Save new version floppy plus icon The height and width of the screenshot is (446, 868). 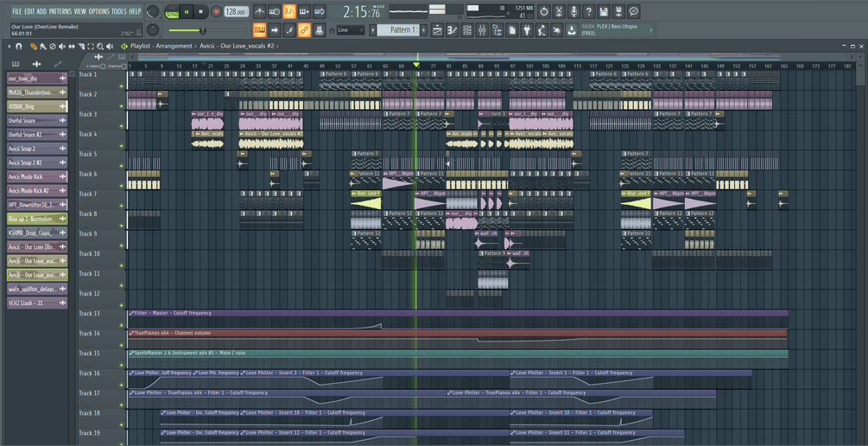pyautogui.click(x=619, y=11)
